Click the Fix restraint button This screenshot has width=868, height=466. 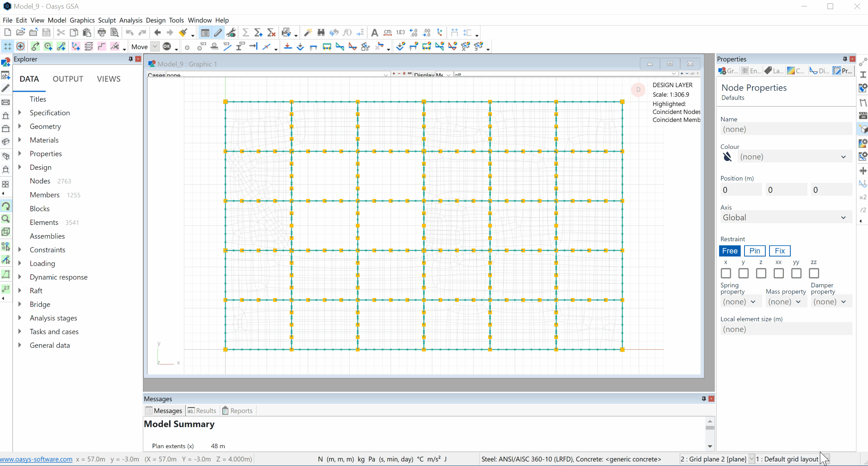click(x=780, y=250)
